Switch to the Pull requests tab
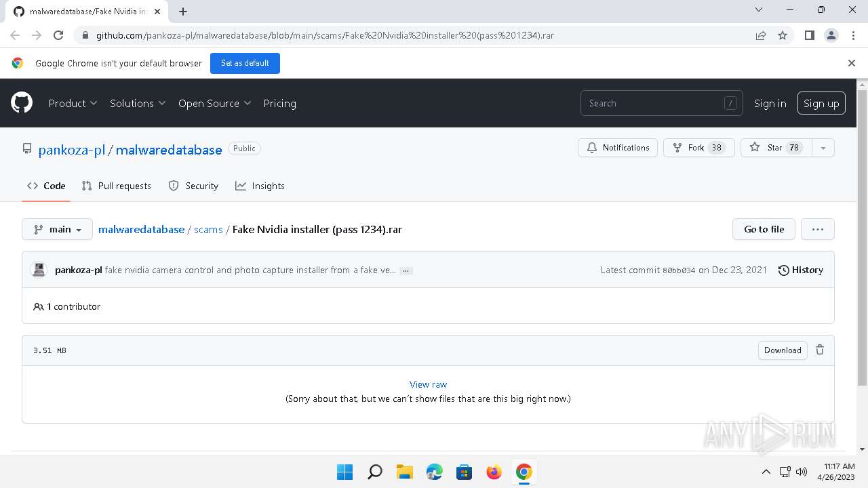Viewport: 868px width, 488px height. 116,186
